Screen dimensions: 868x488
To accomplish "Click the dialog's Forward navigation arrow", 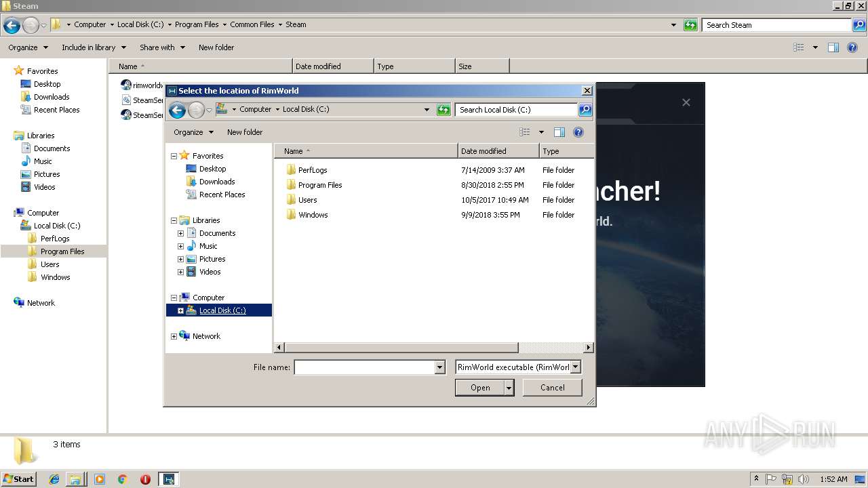I will [196, 110].
